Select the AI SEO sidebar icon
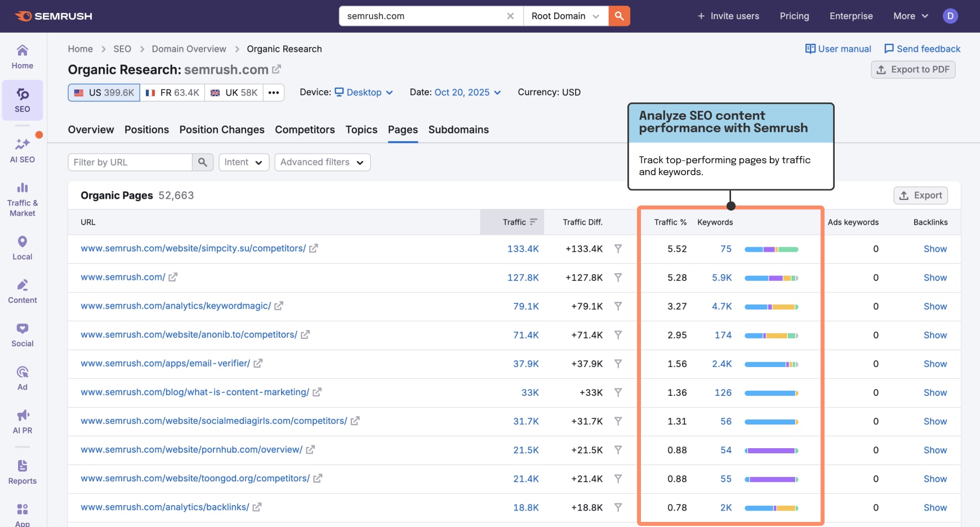The height and width of the screenshot is (527, 980). [x=22, y=149]
